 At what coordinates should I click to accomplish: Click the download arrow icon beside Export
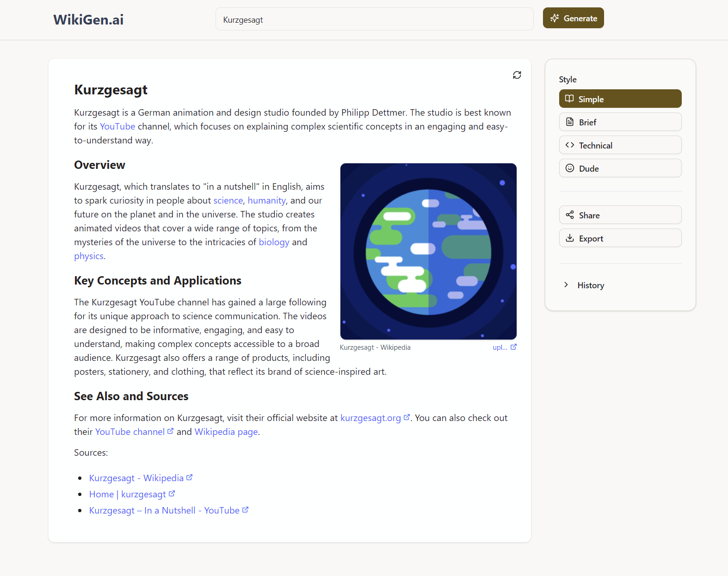coord(570,238)
